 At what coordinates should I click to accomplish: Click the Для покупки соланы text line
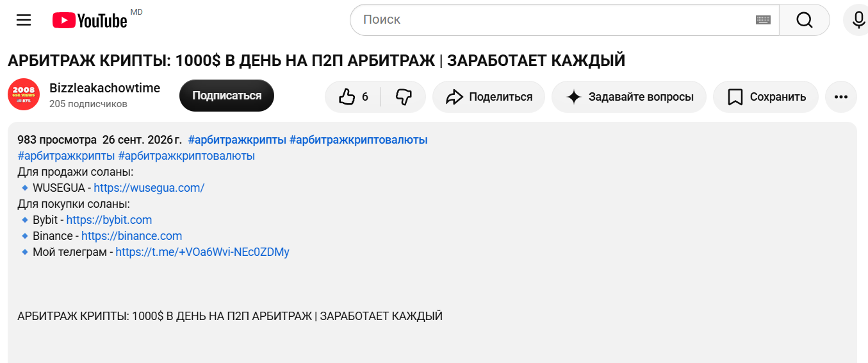tap(74, 204)
